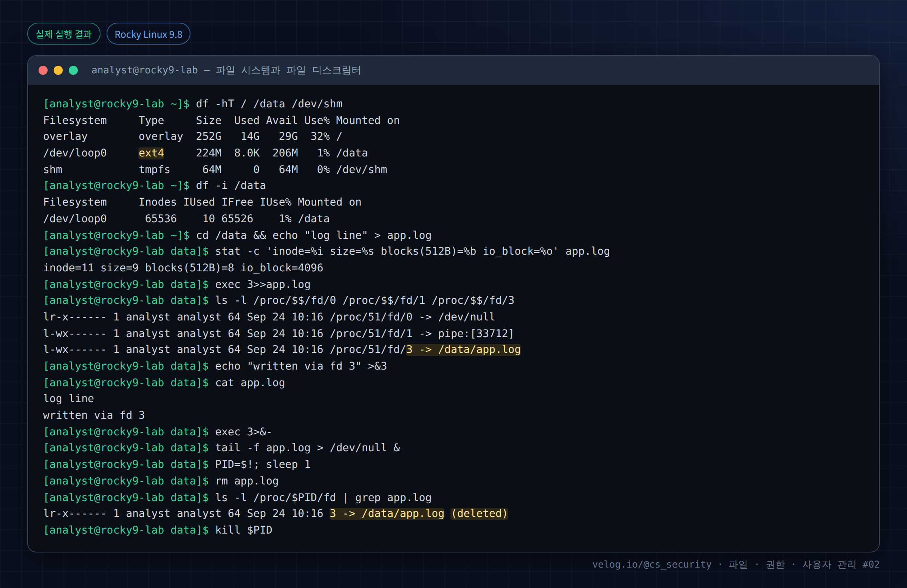Click the 'cd /data && echo "log line" > app.log' command

point(314,235)
